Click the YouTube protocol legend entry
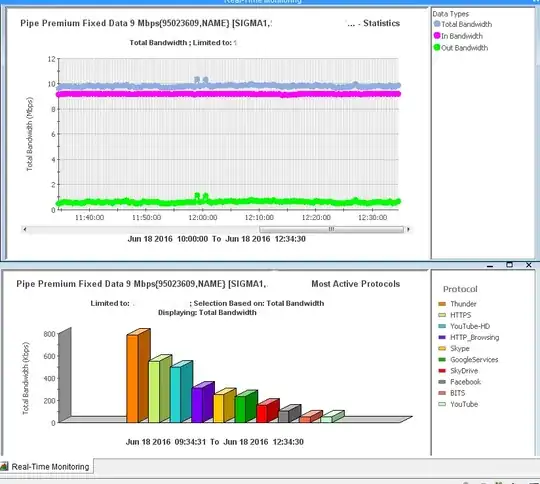Viewport: 540px width, 484px height. pyautogui.click(x=458, y=404)
